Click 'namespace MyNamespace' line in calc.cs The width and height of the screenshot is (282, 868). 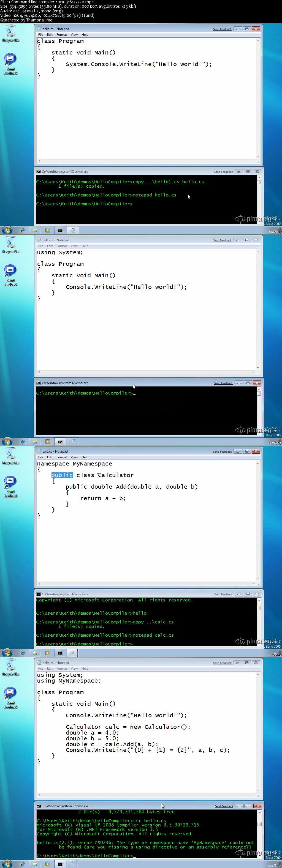[75, 464]
